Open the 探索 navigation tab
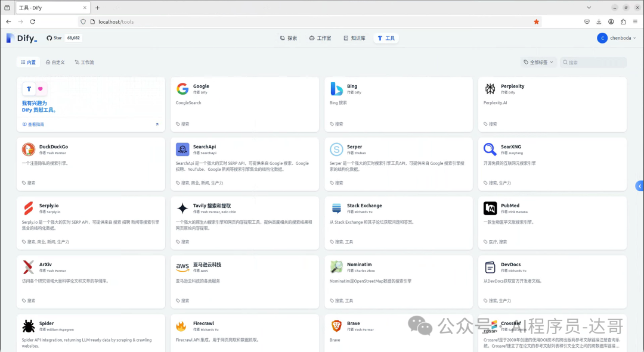 click(289, 38)
